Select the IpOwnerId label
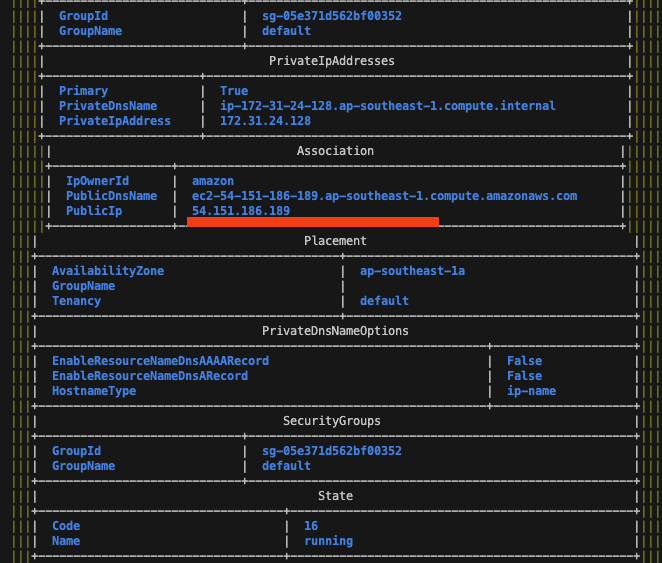The width and height of the screenshot is (662, 563). click(98, 181)
